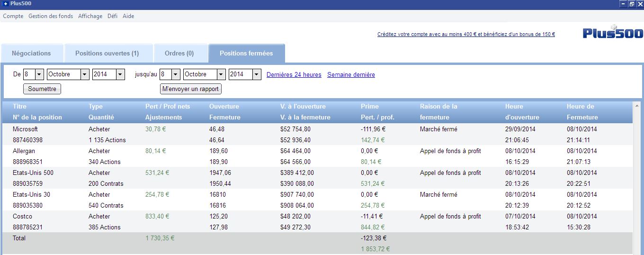
Task: Expand the end year 2014 dropdown
Action: 257,74
